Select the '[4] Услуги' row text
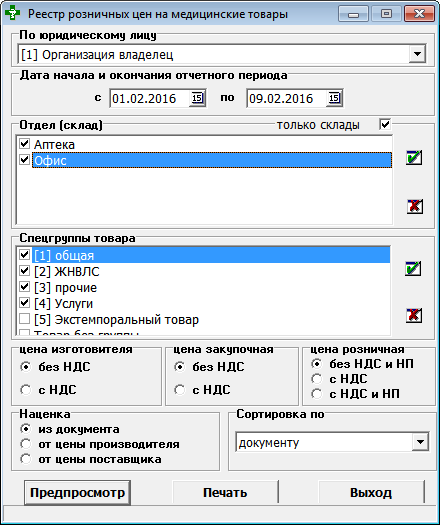The width and height of the screenshot is (440, 525). click(x=63, y=303)
